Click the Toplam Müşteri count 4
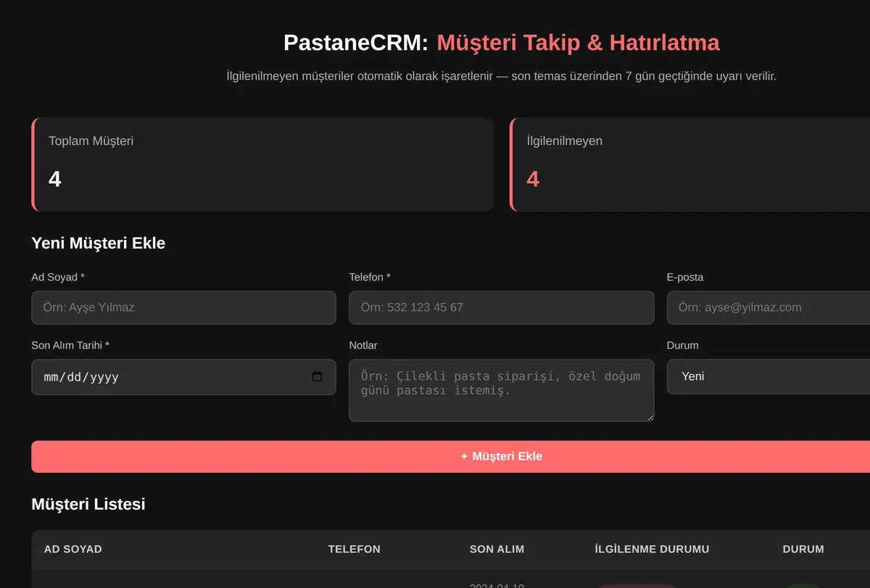This screenshot has width=870, height=588. click(55, 179)
